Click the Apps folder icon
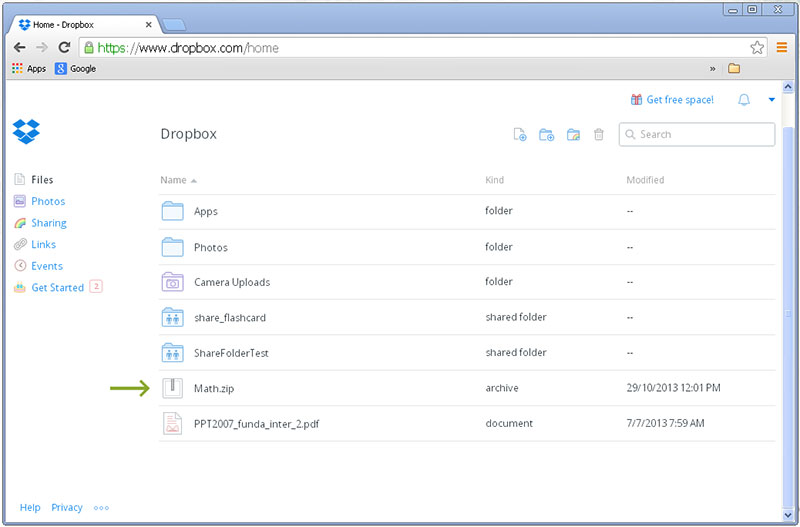Image resolution: width=800 pixels, height=527 pixels. point(172,211)
